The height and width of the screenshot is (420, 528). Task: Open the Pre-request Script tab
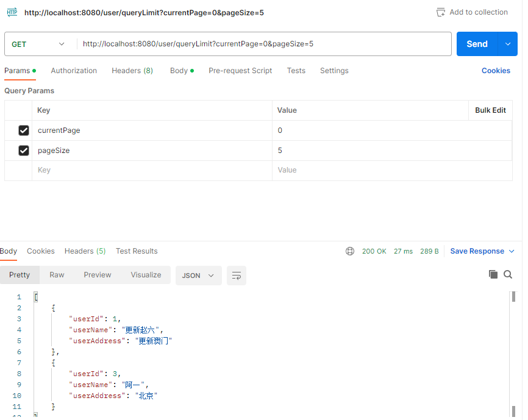pos(240,71)
